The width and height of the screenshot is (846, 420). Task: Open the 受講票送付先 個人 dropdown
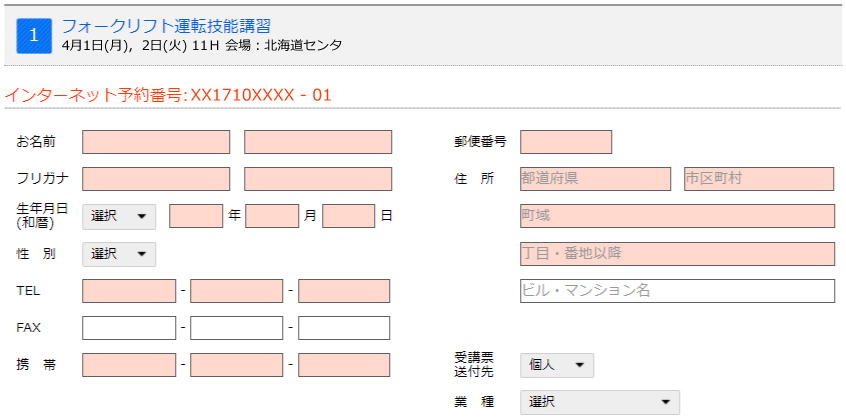pyautogui.click(x=557, y=365)
